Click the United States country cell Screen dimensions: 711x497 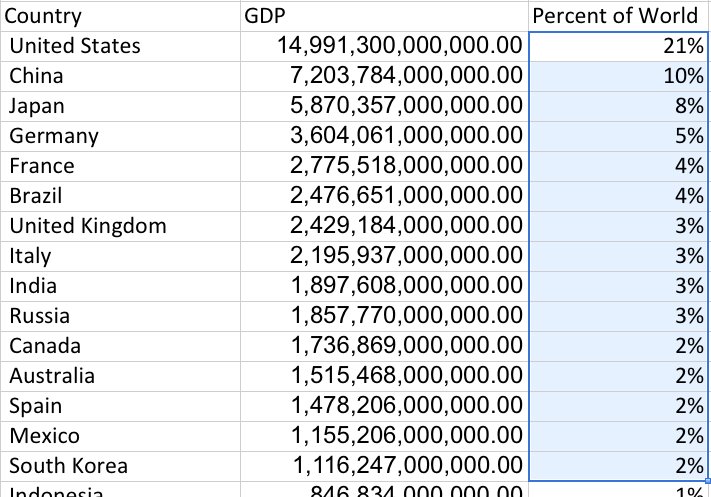pyautogui.click(x=120, y=46)
